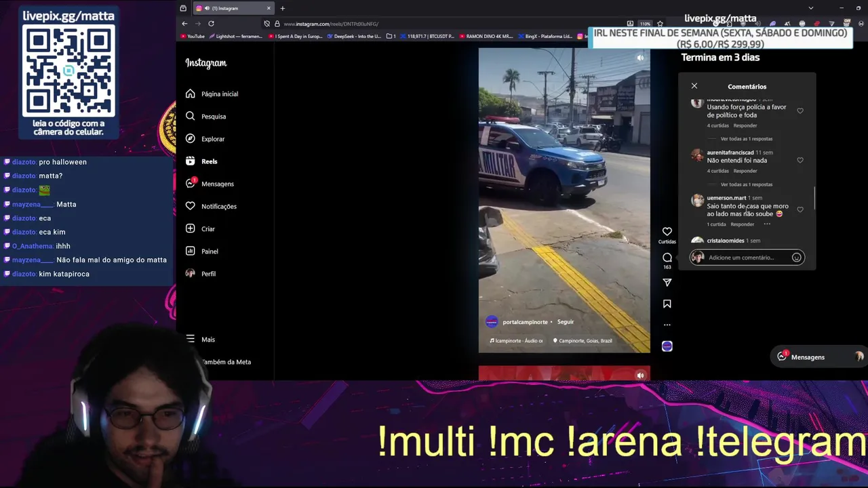The image size is (868, 488).
Task: Click Seguir to follow portalcampinorte
Action: 566,322
